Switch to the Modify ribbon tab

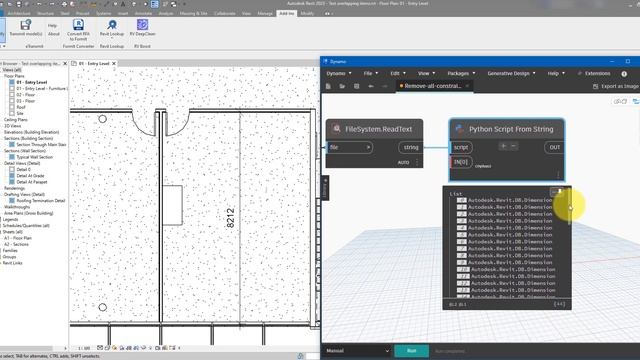[307, 13]
